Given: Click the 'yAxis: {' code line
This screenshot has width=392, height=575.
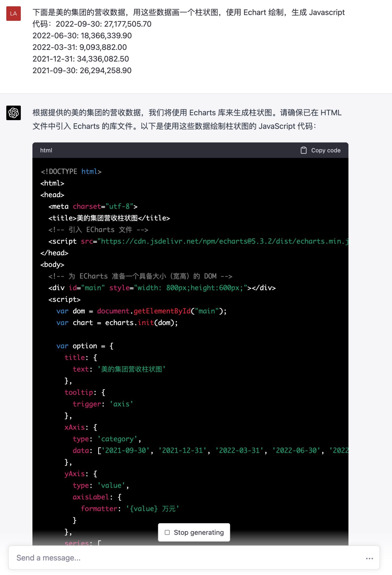Looking at the screenshot, I should [x=81, y=474].
